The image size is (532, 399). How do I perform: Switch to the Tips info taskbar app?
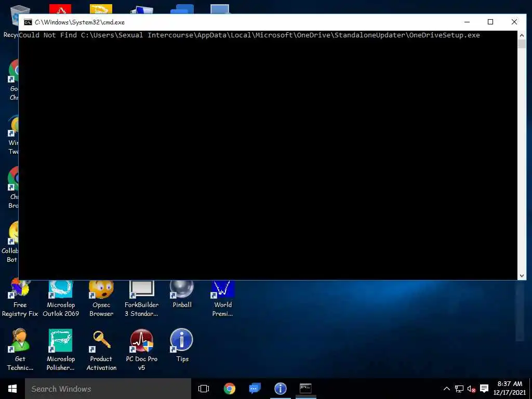280,389
